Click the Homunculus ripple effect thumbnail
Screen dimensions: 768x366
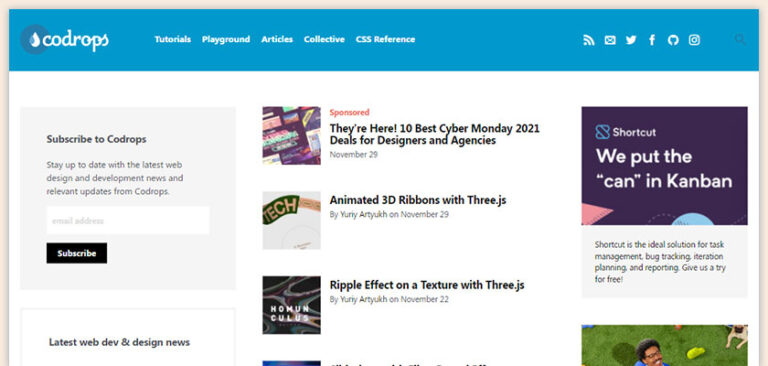coord(291,305)
